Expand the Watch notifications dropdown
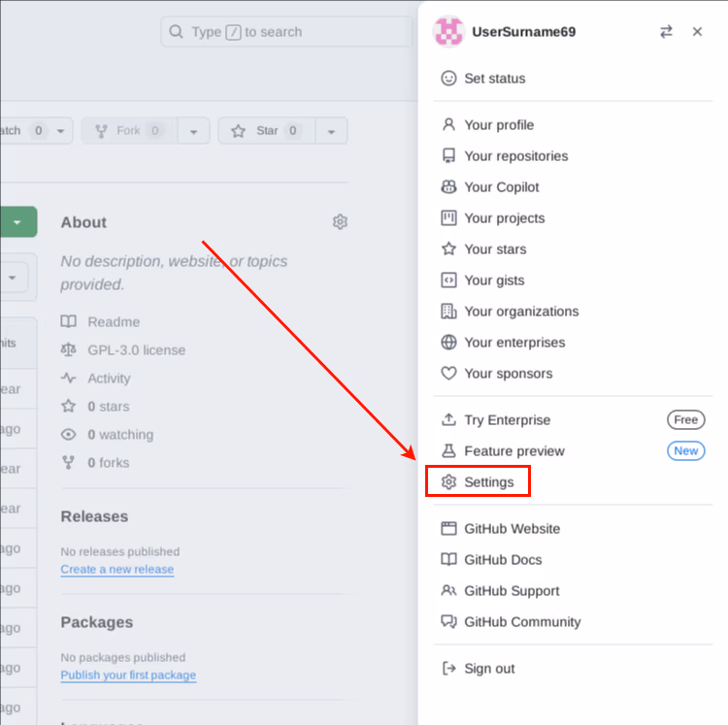Viewport: 728px width, 725px height. pos(61,131)
